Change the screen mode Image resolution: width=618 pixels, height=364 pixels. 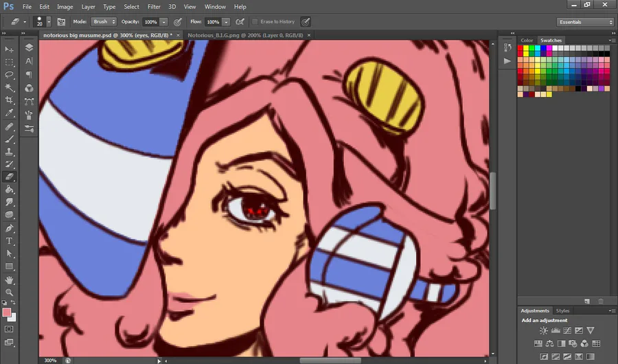click(9, 343)
